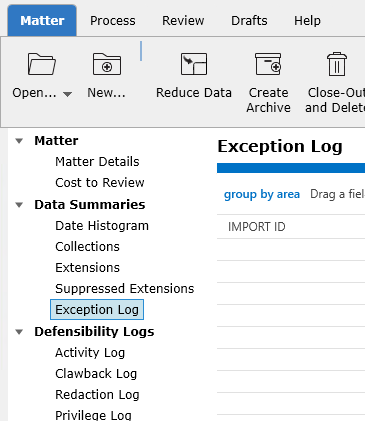Click the New matter folder icon
Viewport: 365px width, 421px height.
tap(107, 64)
